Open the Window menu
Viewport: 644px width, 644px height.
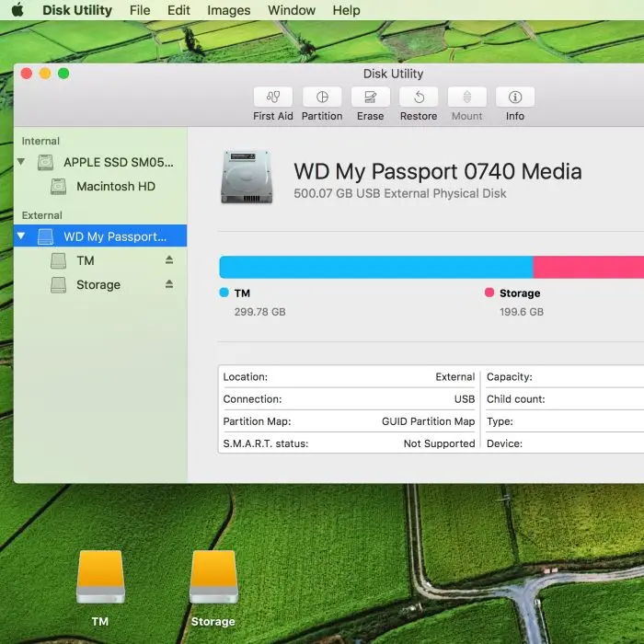tap(292, 10)
